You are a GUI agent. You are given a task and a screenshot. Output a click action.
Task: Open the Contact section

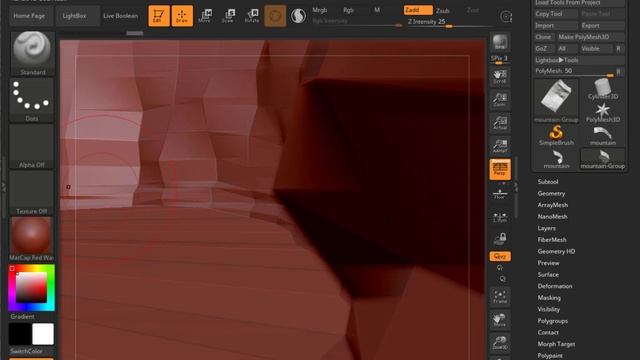pos(548,333)
